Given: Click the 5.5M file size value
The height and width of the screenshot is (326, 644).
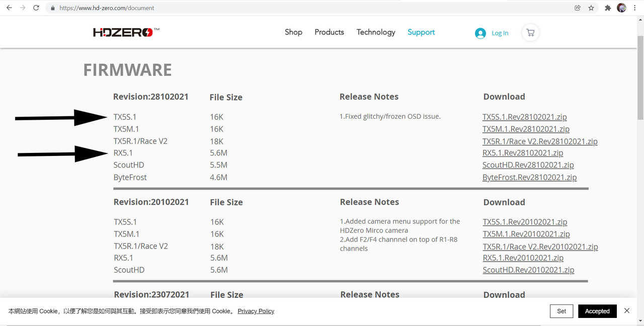Looking at the screenshot, I should click(x=218, y=165).
